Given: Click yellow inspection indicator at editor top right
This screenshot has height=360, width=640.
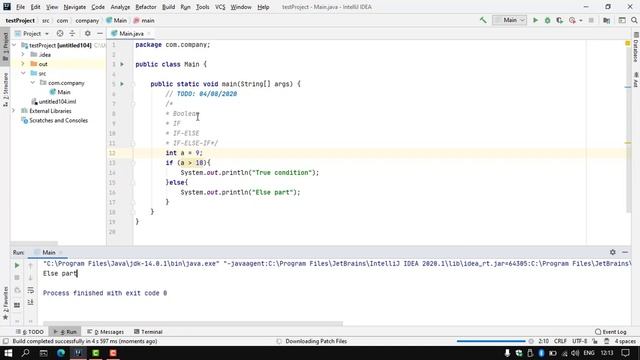Looking at the screenshot, I should 628,43.
